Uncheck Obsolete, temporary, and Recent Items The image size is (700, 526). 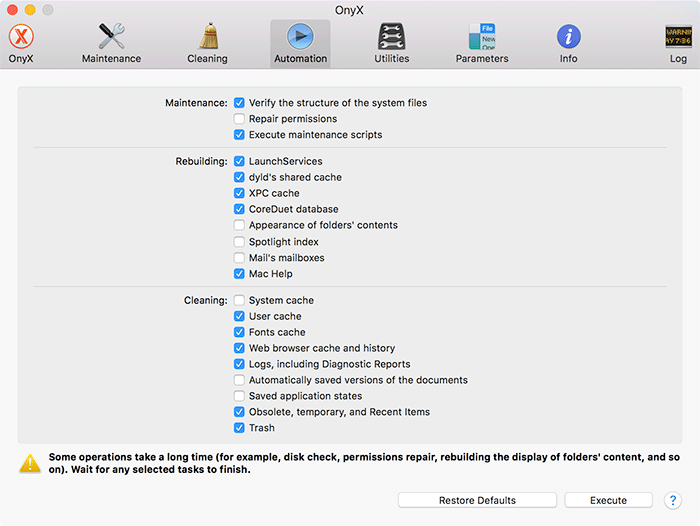239,412
